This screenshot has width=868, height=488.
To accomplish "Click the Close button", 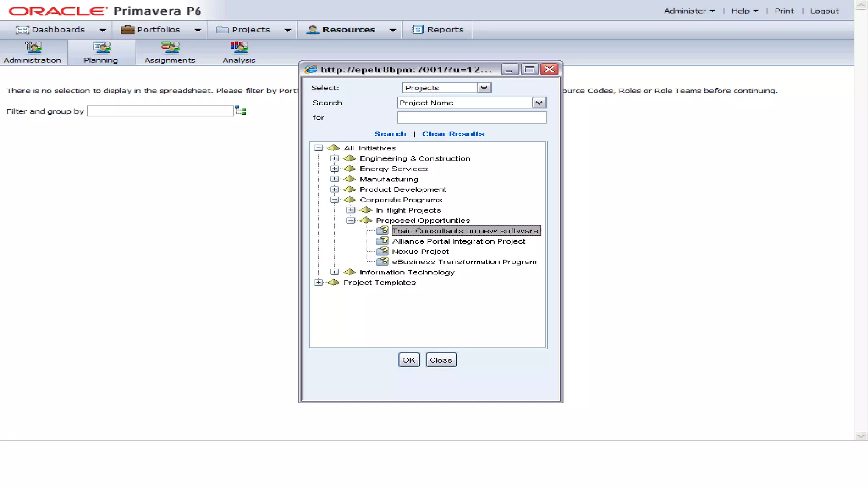I will coord(441,360).
